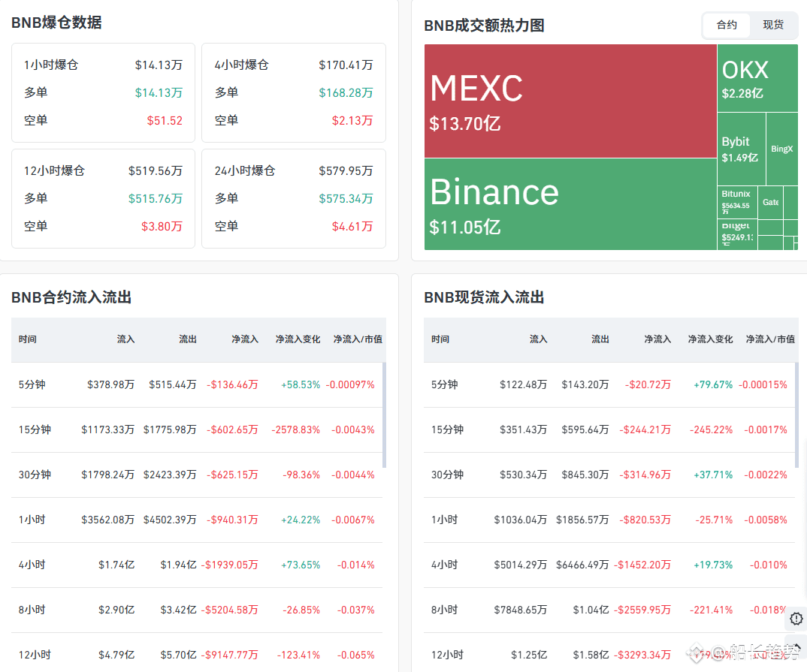Click the BingX heatmap tile
Image resolution: width=807 pixels, height=672 pixels.
point(781,149)
